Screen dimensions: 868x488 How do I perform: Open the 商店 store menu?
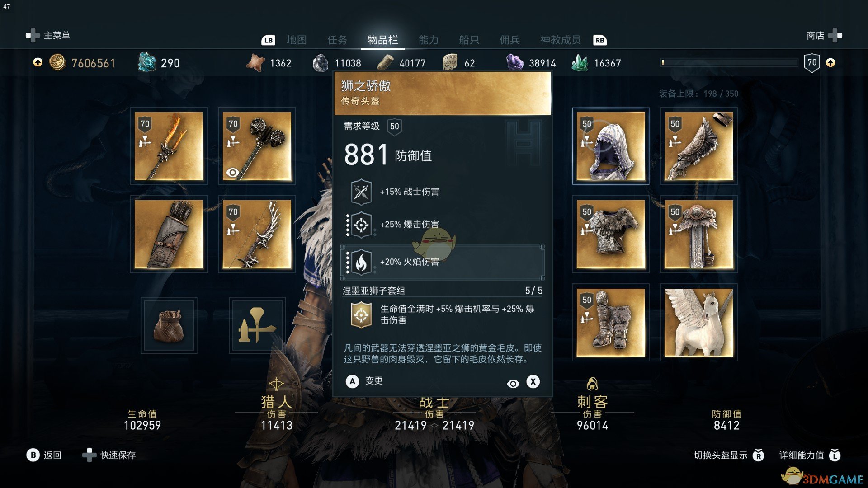[824, 35]
